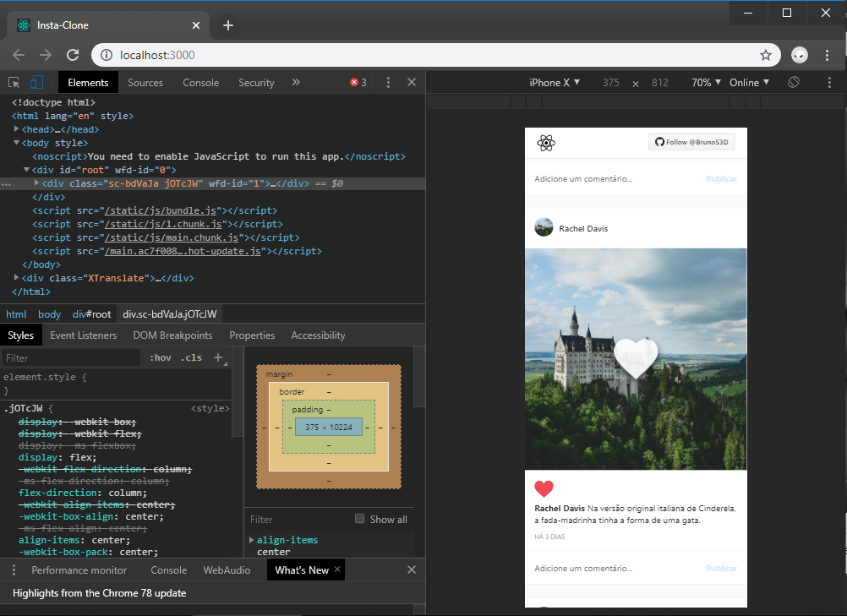Toggle the :hov element state button
The width and height of the screenshot is (847, 616).
161,357
